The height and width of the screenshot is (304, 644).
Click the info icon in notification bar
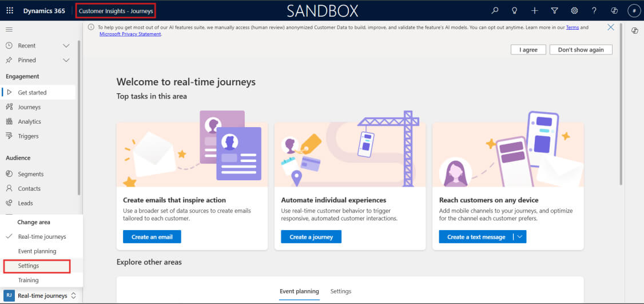pos(91,27)
